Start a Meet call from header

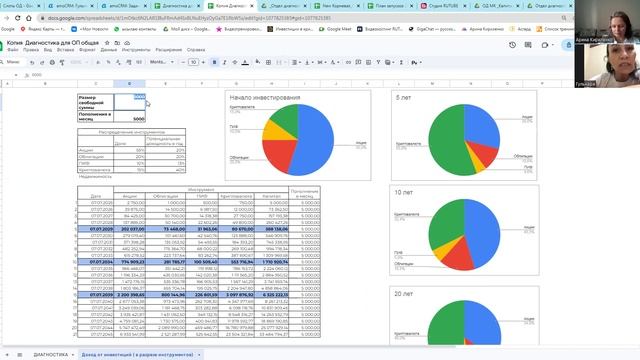545,45
